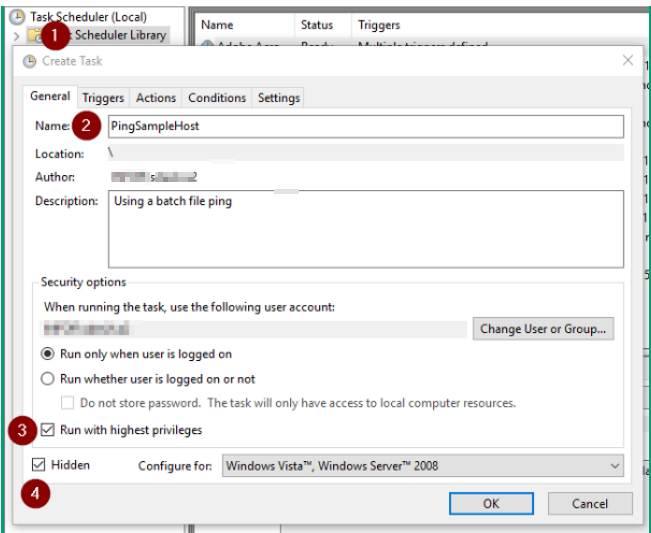Switch to the Triggers tab
The width and height of the screenshot is (651, 533).
click(x=103, y=98)
